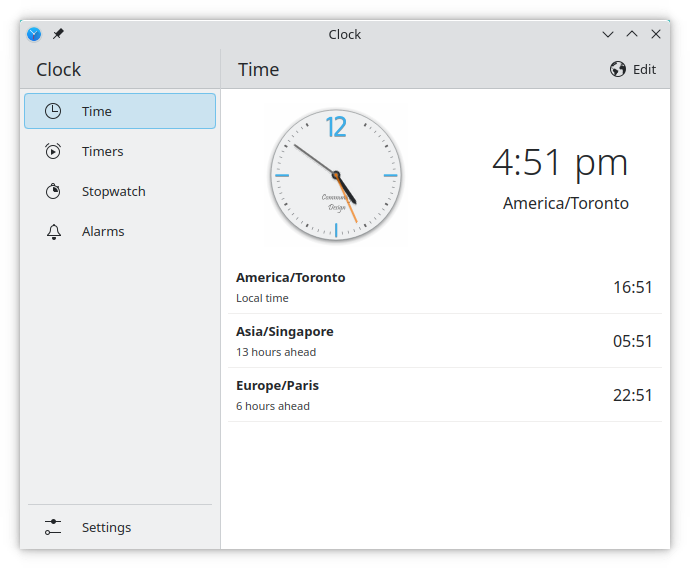Close the Clock window

656,34
